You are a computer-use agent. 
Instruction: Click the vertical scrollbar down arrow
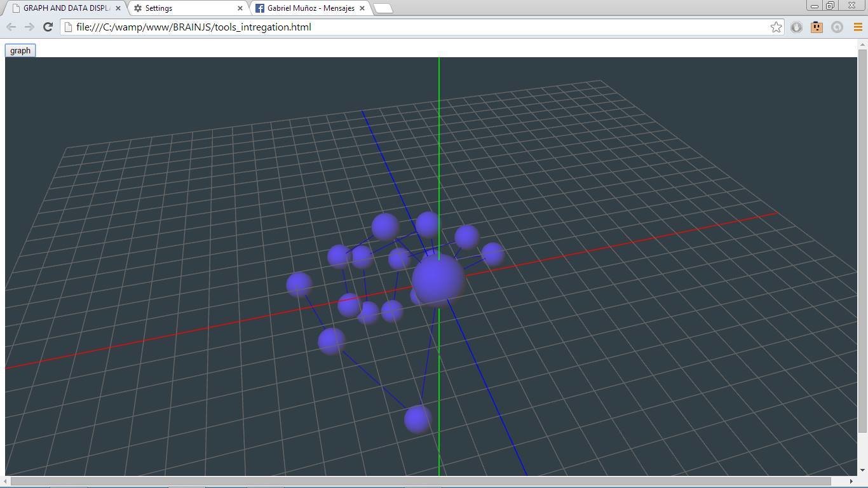[862, 470]
